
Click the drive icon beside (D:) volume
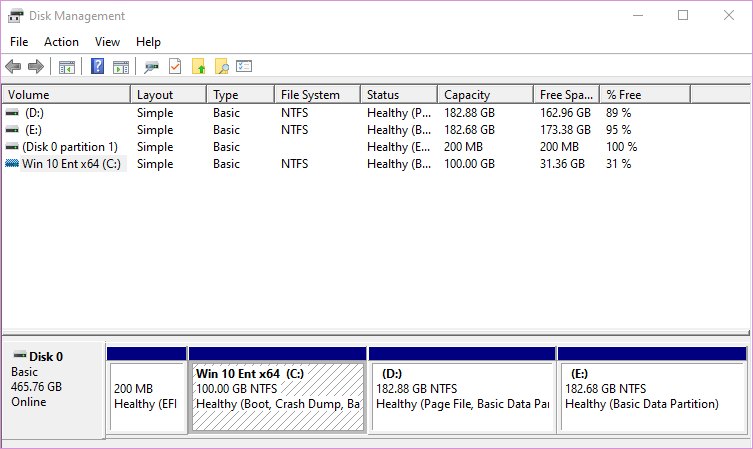coord(12,113)
